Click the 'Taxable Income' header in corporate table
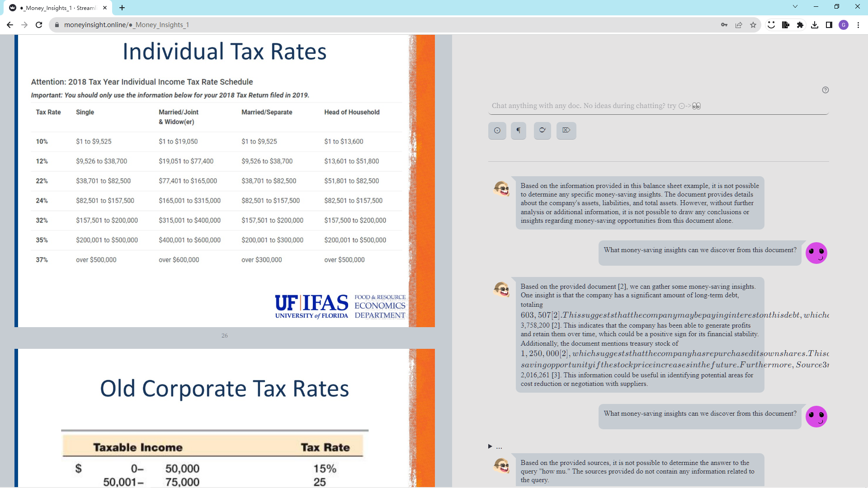This screenshot has width=868, height=488. [x=138, y=447]
